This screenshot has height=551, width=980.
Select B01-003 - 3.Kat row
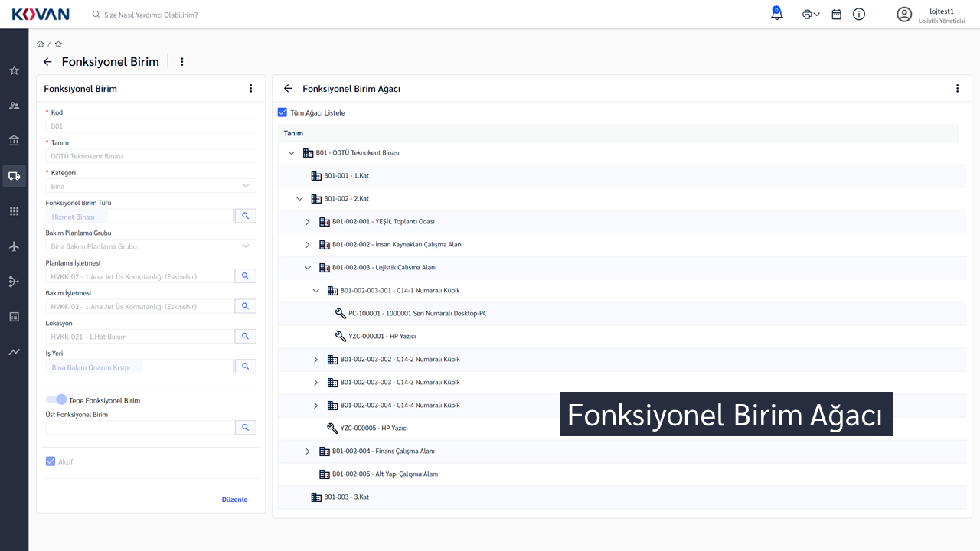pyautogui.click(x=622, y=497)
